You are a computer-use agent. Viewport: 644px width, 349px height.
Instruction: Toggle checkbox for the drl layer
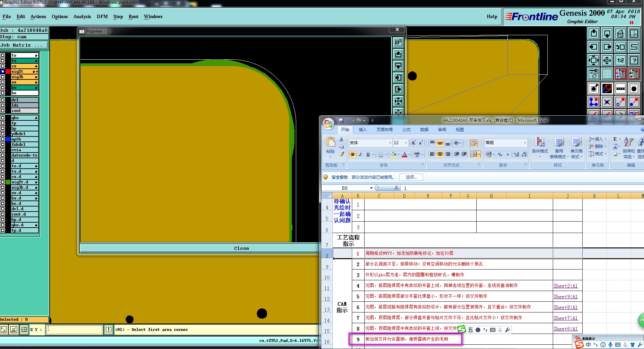(3, 100)
